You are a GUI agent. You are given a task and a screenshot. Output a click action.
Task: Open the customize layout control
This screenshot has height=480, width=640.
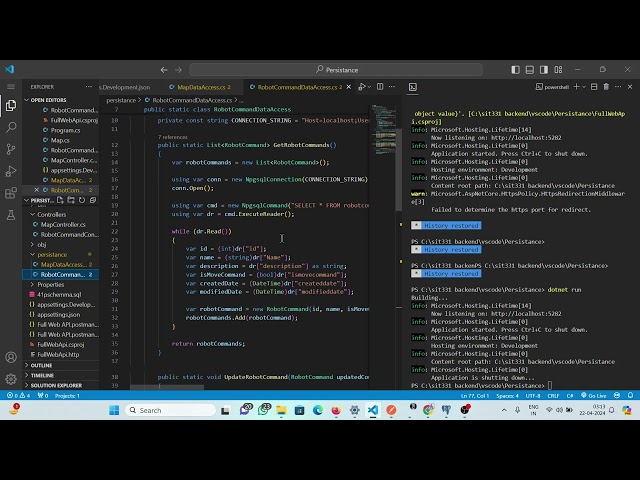pos(558,70)
